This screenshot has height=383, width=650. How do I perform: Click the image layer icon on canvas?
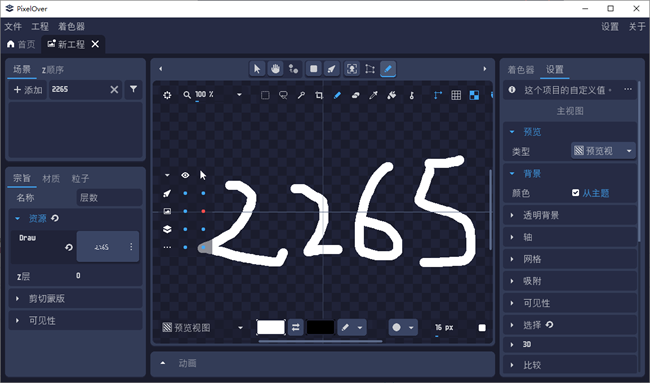(167, 211)
